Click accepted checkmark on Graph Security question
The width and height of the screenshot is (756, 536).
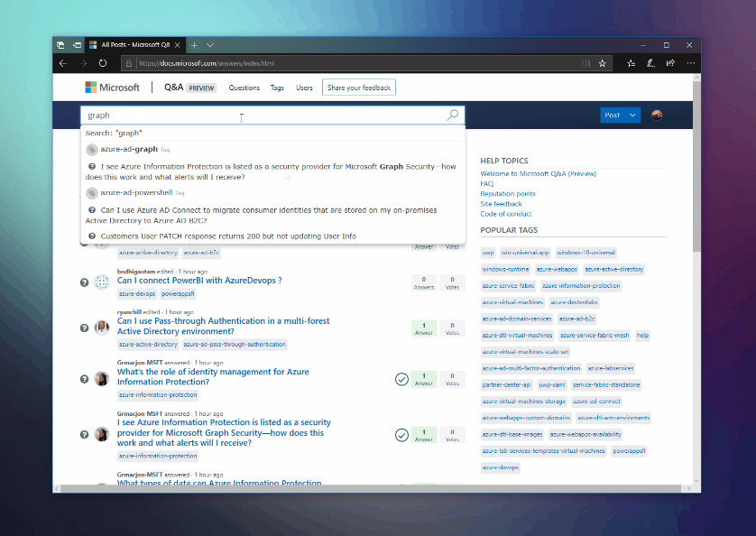point(401,435)
